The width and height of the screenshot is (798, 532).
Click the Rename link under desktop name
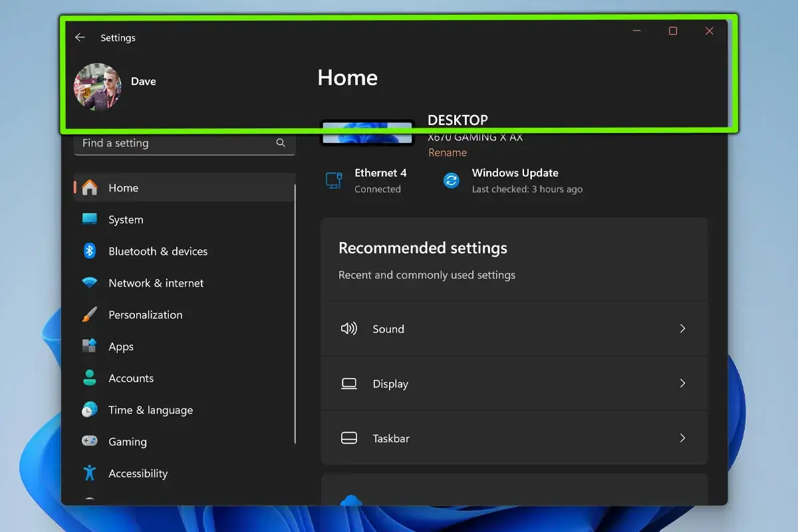(x=448, y=152)
